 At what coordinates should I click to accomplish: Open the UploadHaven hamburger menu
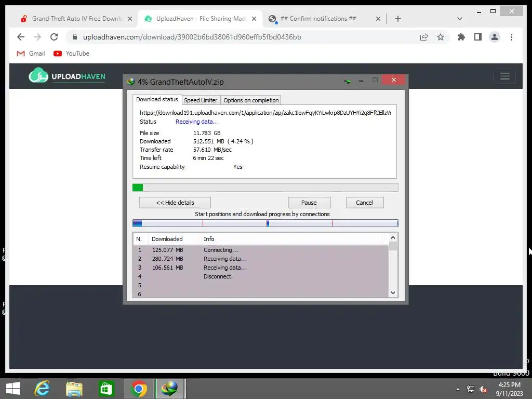(x=505, y=76)
